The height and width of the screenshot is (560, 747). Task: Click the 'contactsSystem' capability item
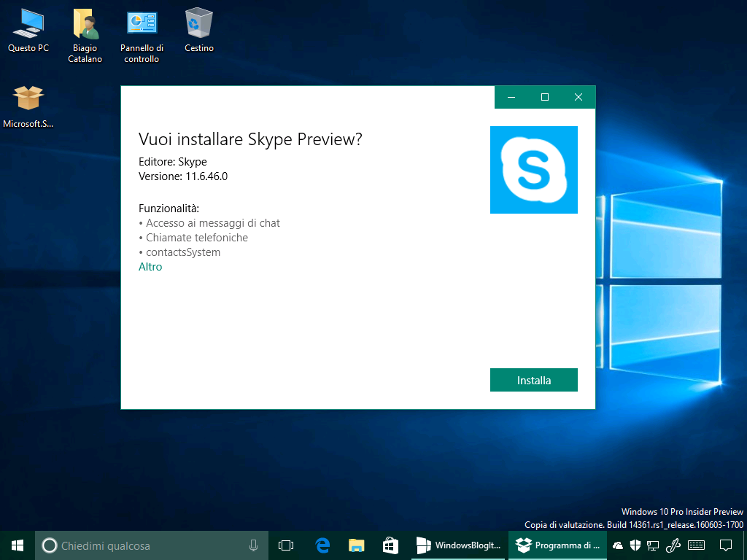click(183, 252)
